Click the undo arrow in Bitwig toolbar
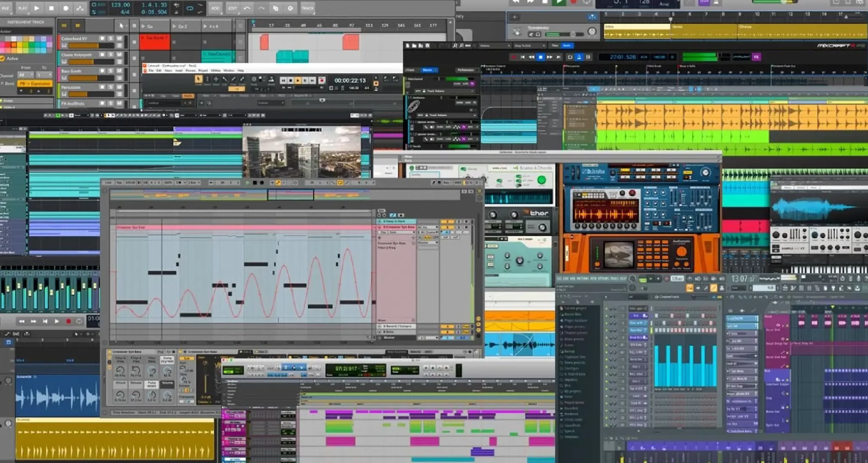The image size is (868, 463). click(x=247, y=8)
